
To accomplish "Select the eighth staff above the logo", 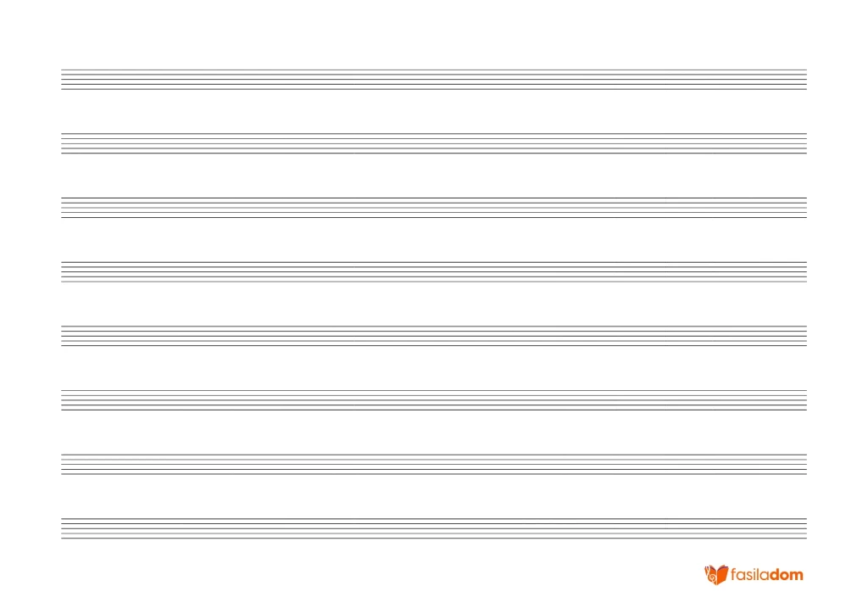I will (x=434, y=528).
